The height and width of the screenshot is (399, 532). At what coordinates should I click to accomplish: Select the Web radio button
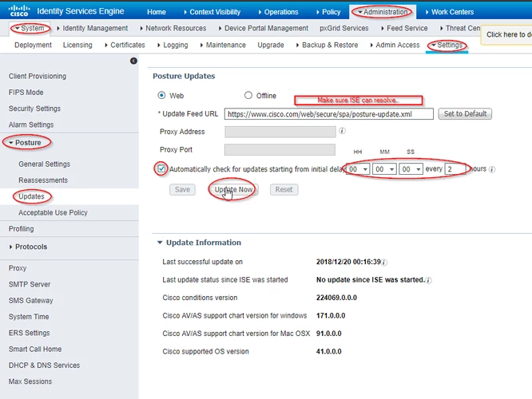pos(161,95)
